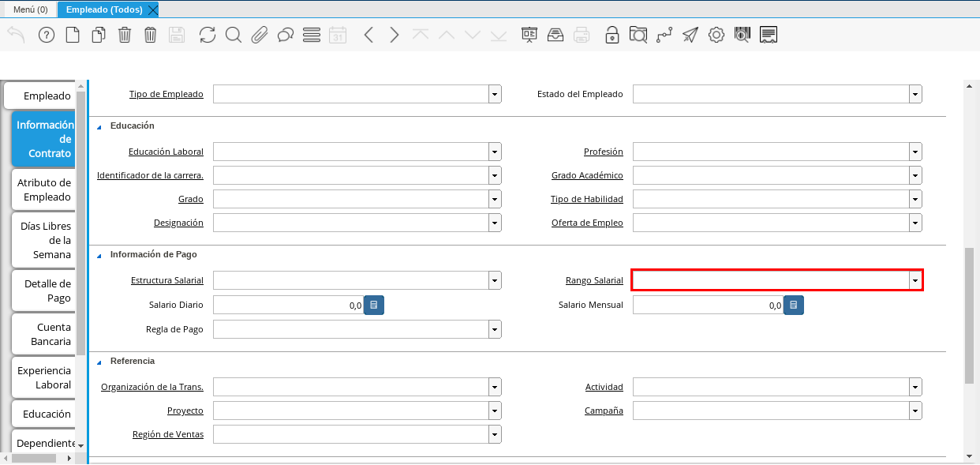Click the Profesión field label link

604,152
